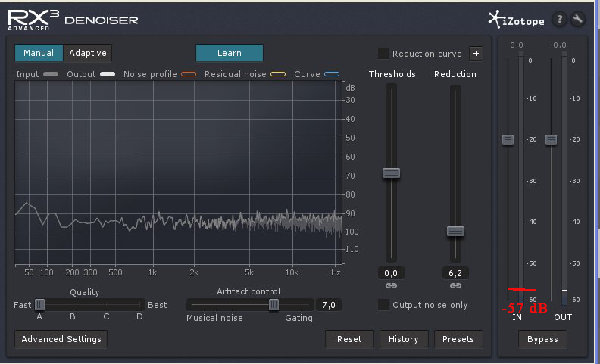Click the output peak readout -0,0
The image size is (600, 364).
click(x=558, y=45)
